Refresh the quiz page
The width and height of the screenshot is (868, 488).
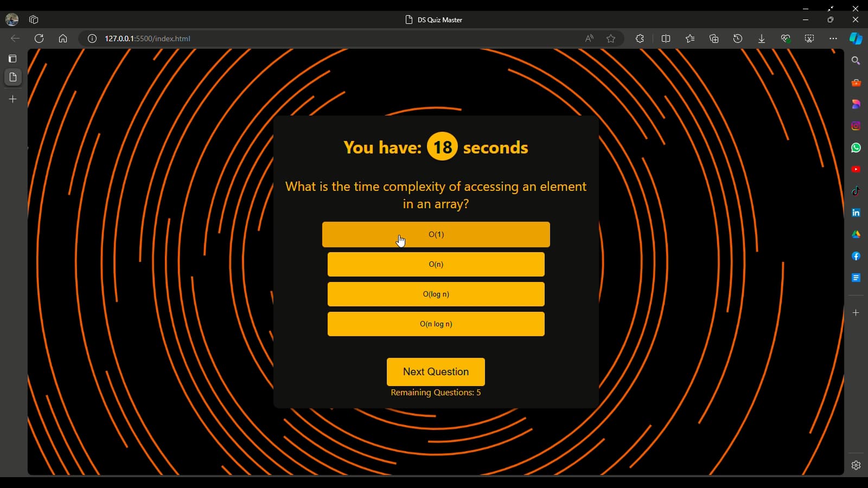39,38
